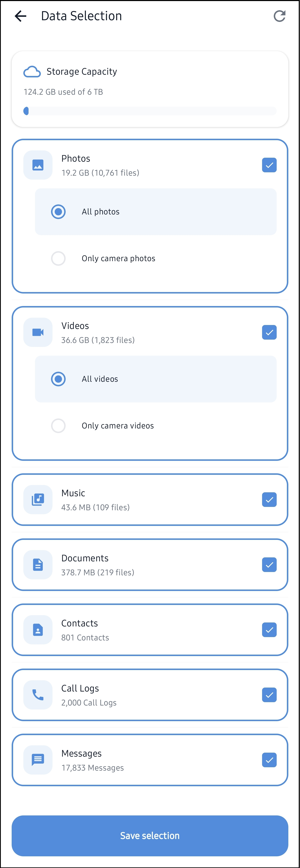Disable Music backup checkbox
The image size is (300, 868).
tap(269, 499)
